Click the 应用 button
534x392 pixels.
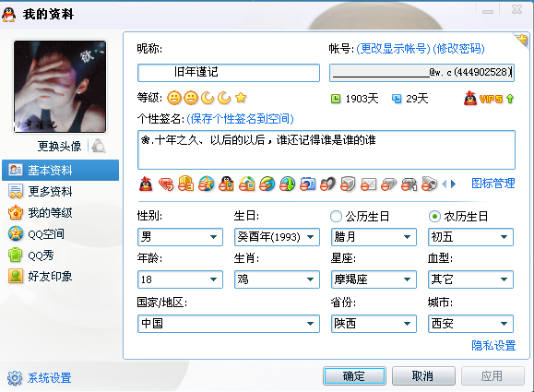[492, 376]
